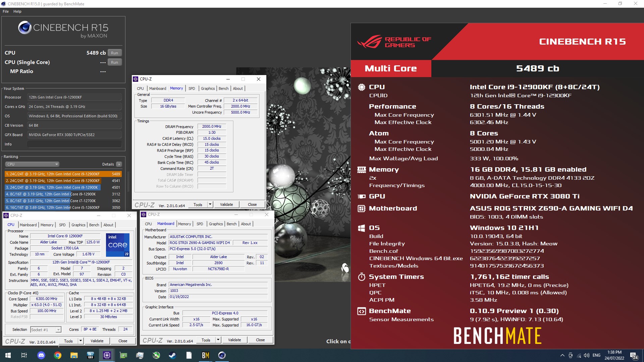Run the CPU Single Core benchmark
The width and height of the screenshot is (644, 362).
coord(115,62)
